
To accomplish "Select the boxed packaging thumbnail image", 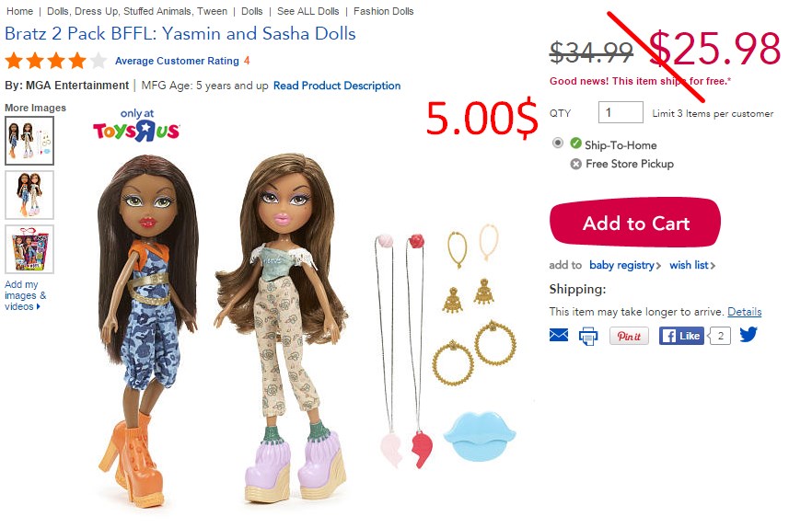I will 29,249.
